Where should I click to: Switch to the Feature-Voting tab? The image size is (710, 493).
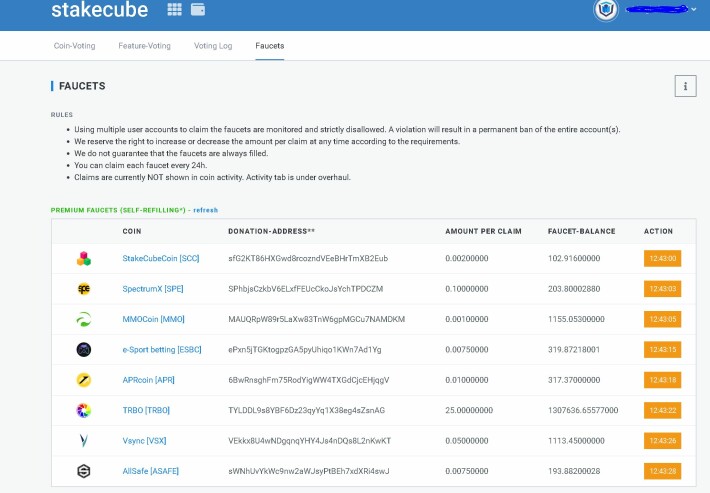pos(144,46)
